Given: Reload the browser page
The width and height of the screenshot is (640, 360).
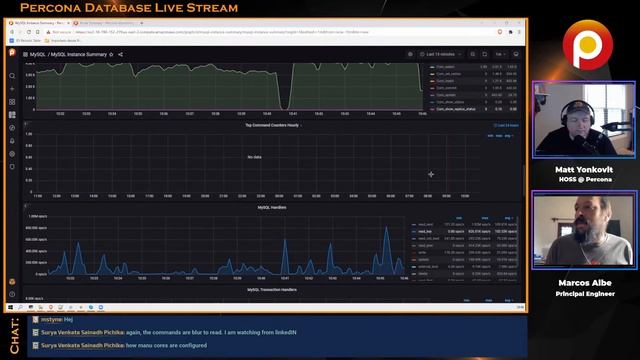Looking at the screenshot, I should 29,32.
